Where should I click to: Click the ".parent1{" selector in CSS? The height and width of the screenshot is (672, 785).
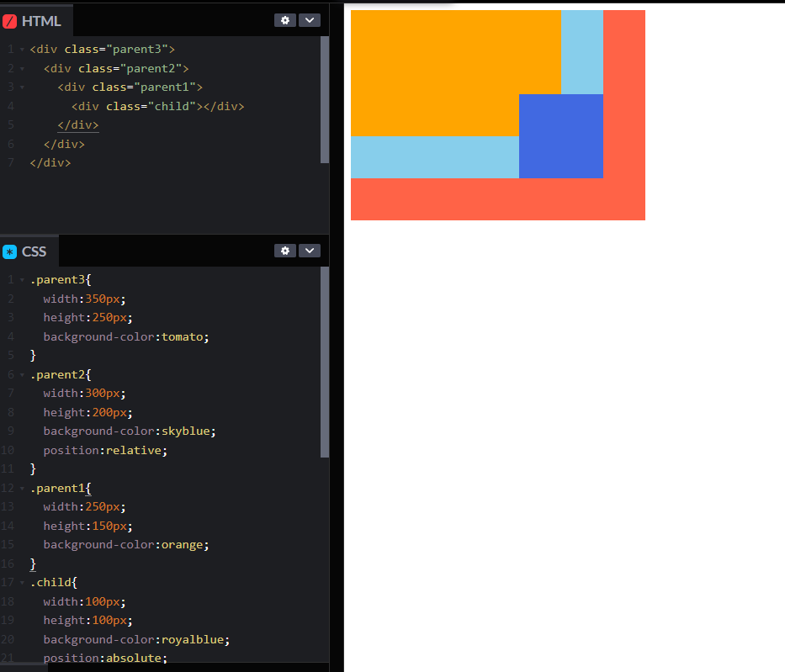(x=61, y=488)
